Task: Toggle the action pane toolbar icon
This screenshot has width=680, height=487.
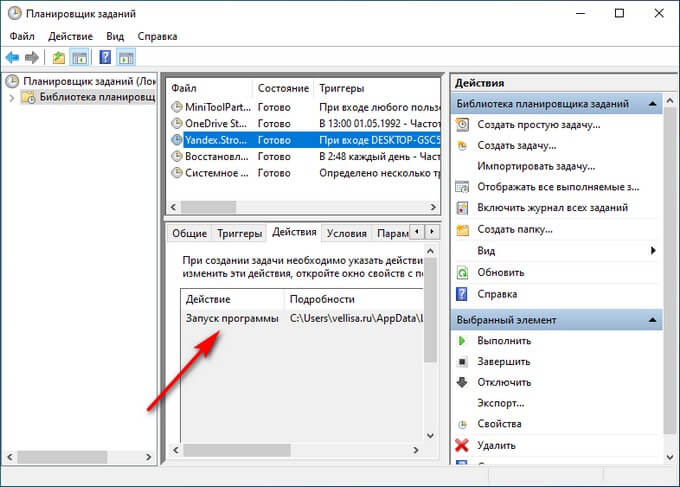Action: tap(126, 57)
